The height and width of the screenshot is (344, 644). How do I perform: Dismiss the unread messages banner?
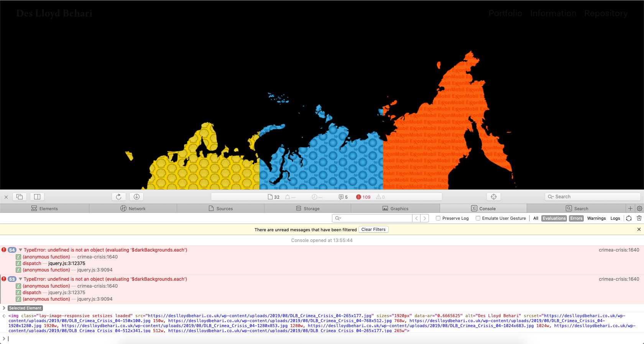click(x=639, y=229)
